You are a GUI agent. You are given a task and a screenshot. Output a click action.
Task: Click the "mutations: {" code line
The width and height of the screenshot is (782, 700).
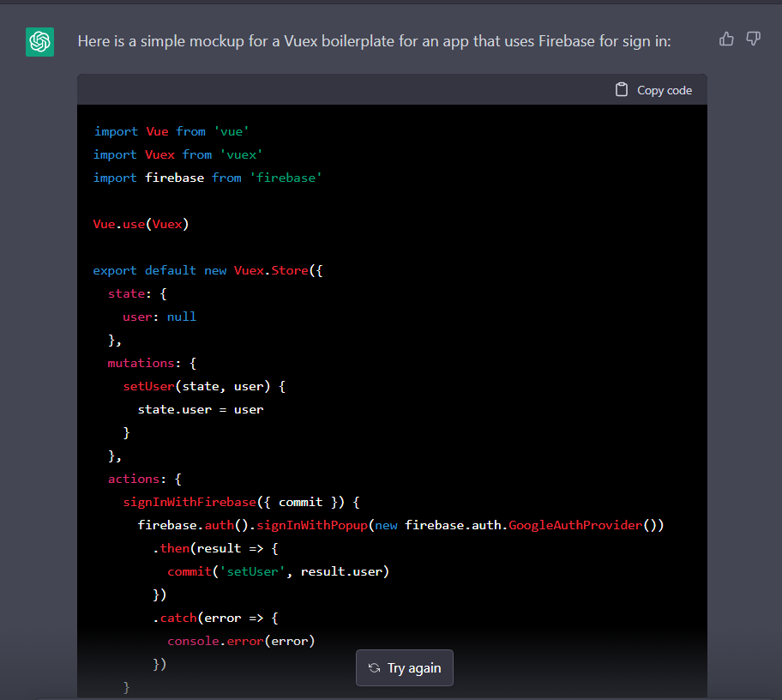(x=152, y=363)
